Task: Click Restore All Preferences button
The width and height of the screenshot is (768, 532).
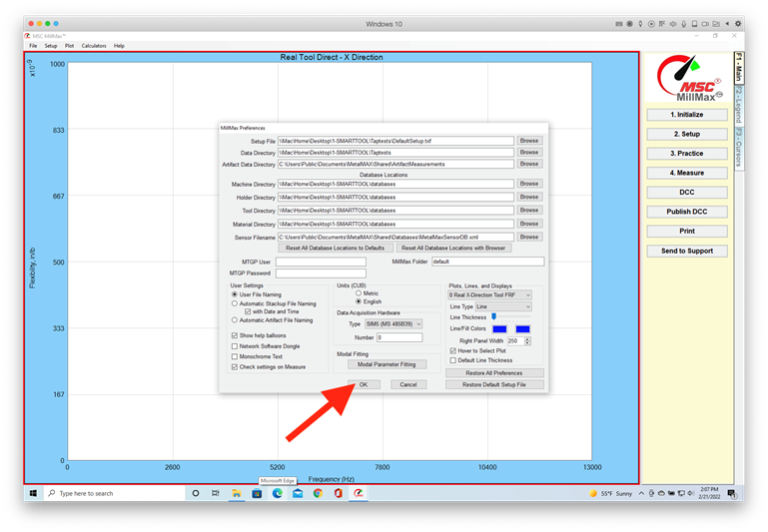Action: (494, 373)
